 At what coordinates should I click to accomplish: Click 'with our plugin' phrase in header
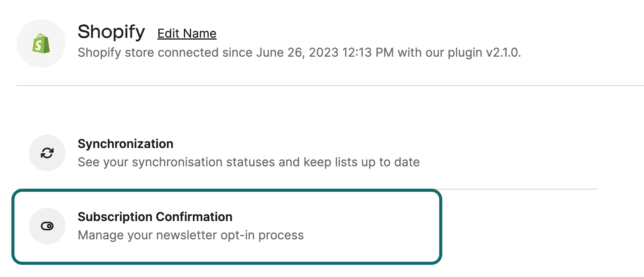tap(440, 53)
